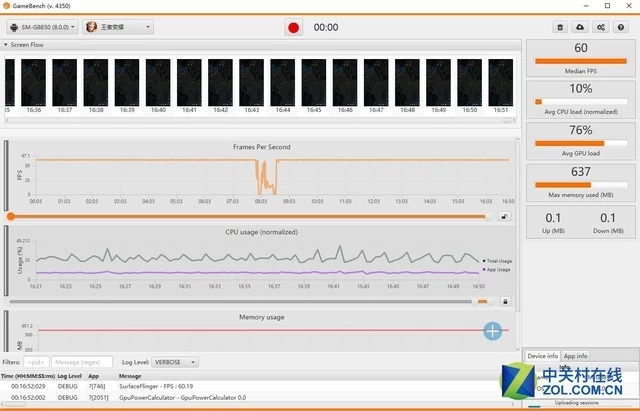Click the pid filter input field
The height and width of the screenshot is (411, 640).
36,362
